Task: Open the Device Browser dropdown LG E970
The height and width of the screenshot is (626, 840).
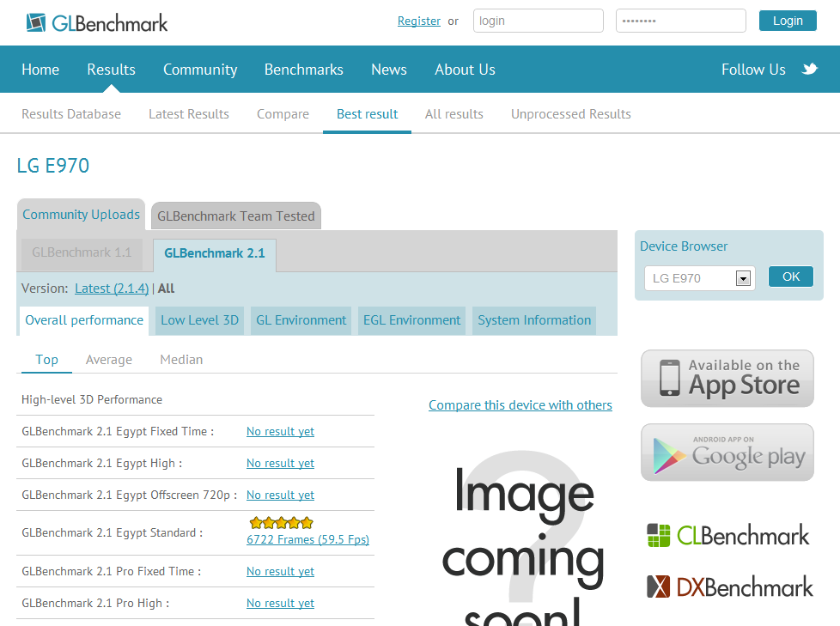Action: [700, 278]
